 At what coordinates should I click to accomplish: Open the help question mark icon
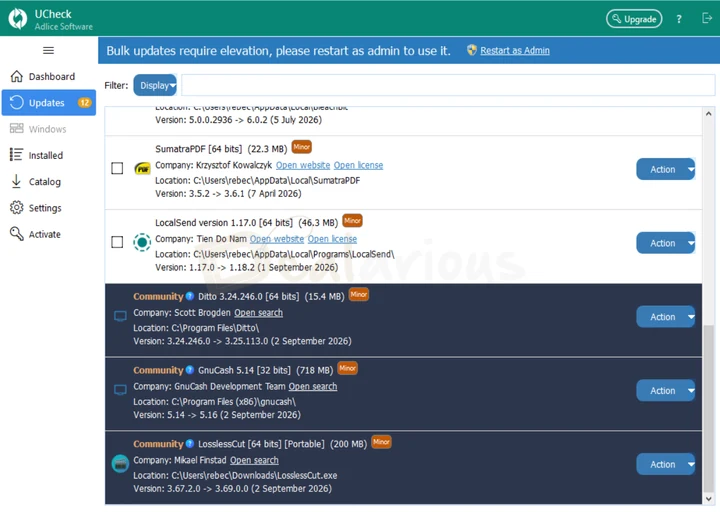[679, 19]
